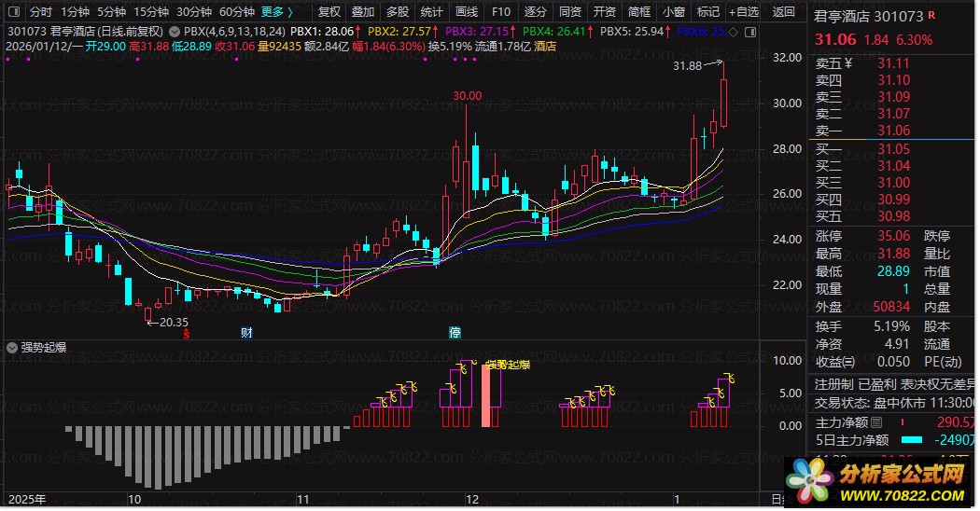Viewport: 980px width, 511px height.
Task: Click 买一 price 31.05
Action: (894, 148)
